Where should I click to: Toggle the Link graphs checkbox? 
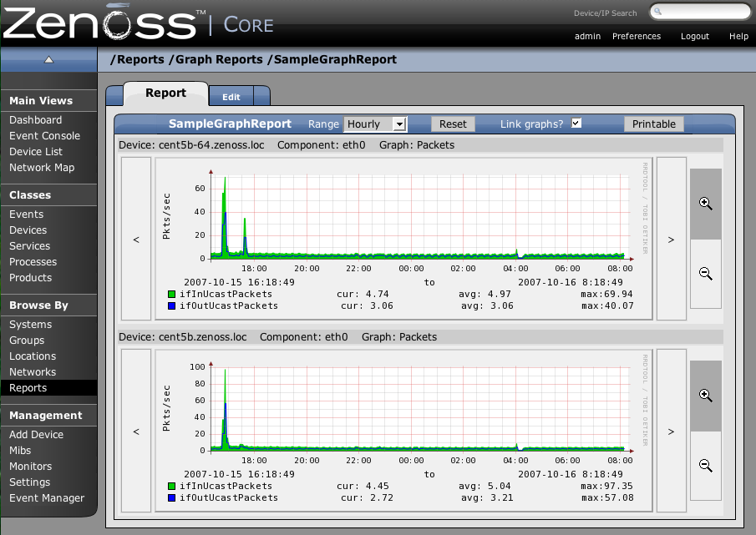tap(576, 124)
